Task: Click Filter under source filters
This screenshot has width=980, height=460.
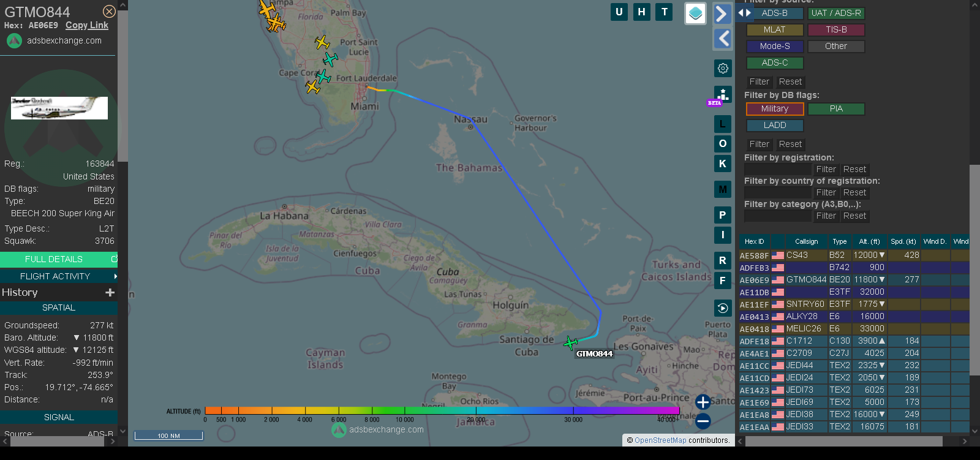Action: pyautogui.click(x=759, y=81)
